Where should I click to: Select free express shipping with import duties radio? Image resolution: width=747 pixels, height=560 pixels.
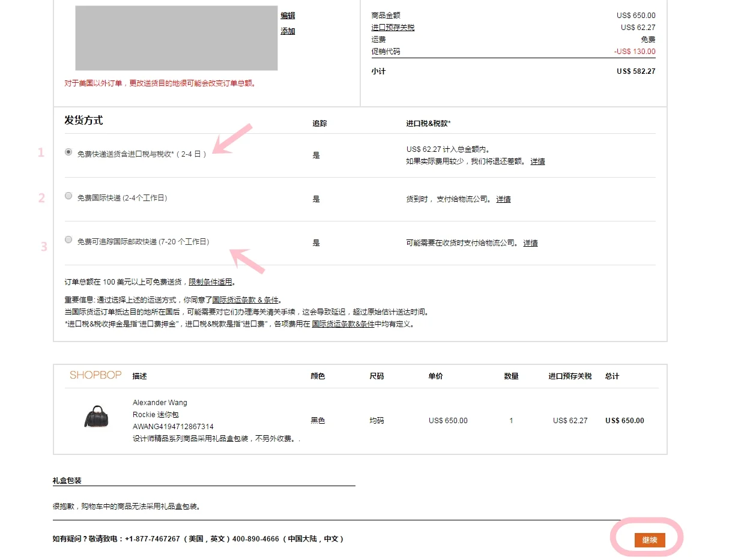coord(68,152)
